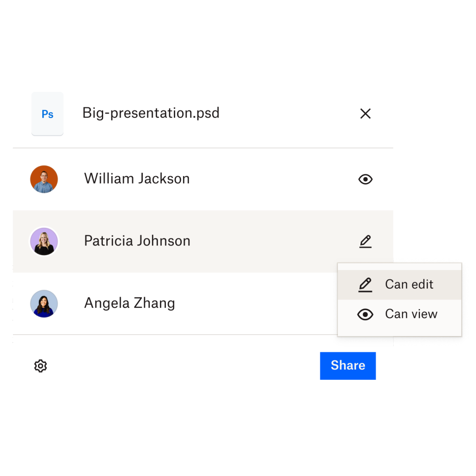
Task: Click the eye icon beside Can view
Action: [365, 314]
